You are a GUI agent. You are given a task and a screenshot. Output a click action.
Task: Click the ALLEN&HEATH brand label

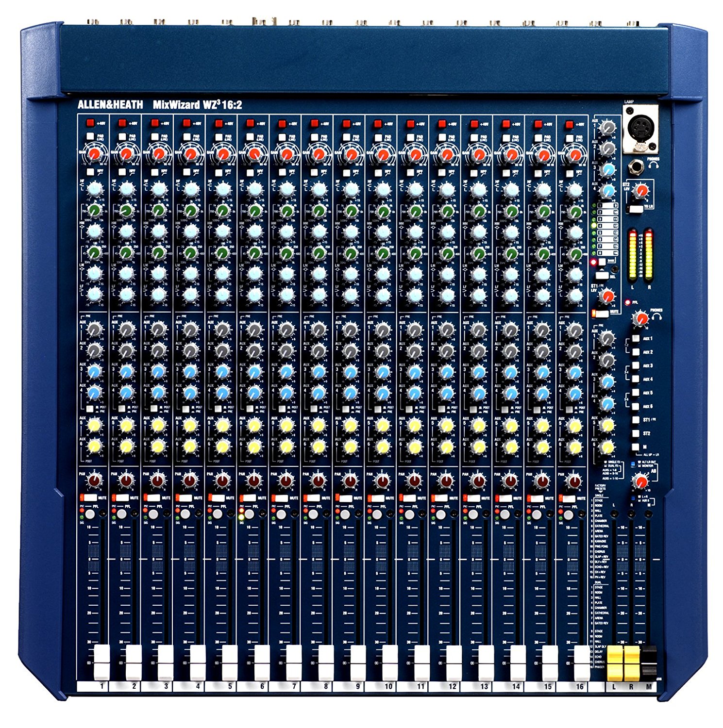(x=110, y=104)
